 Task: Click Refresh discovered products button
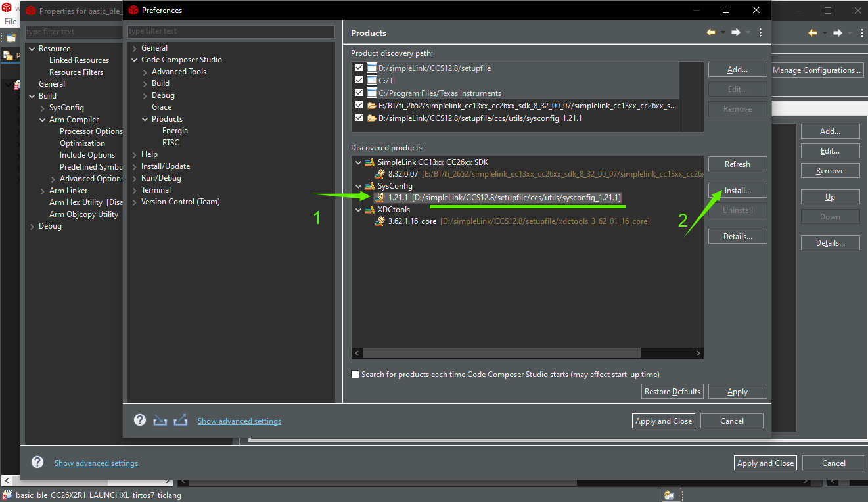coord(737,164)
